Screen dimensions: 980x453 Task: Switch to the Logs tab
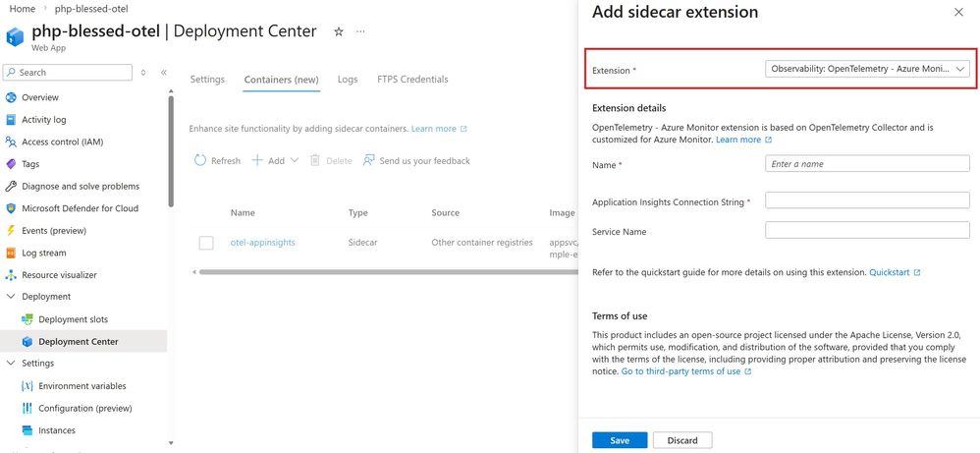click(x=347, y=80)
